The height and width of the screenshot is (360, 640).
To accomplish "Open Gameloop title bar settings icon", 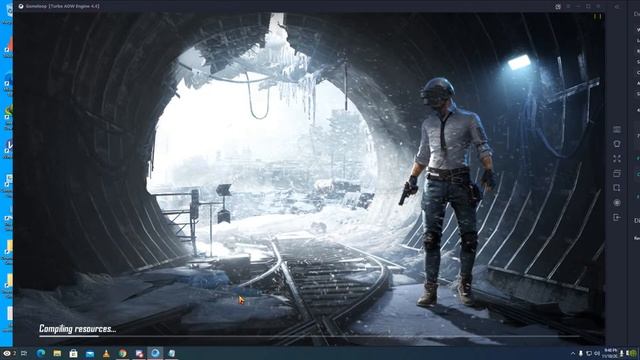I will click(x=558, y=7).
